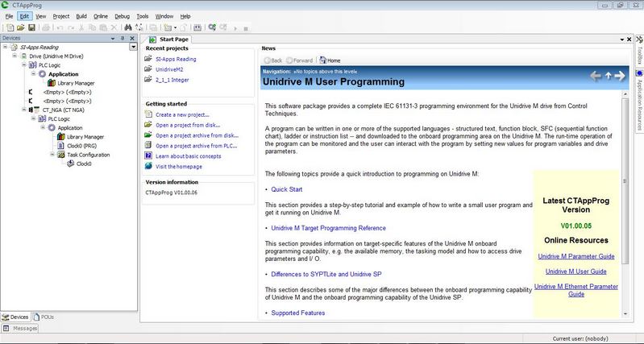Screen dimensions: 644x344
Task: Click the Redo arrow icon
Action: pyautogui.click(x=71, y=27)
